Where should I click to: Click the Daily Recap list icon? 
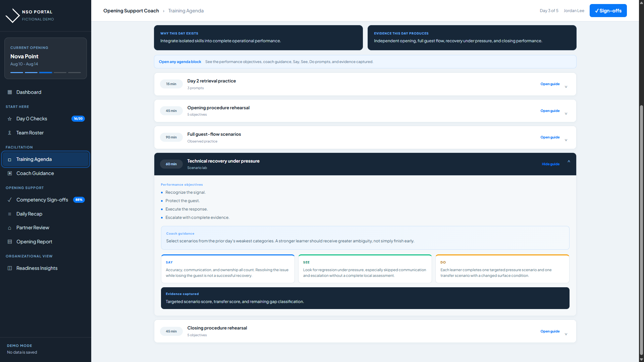click(x=10, y=214)
